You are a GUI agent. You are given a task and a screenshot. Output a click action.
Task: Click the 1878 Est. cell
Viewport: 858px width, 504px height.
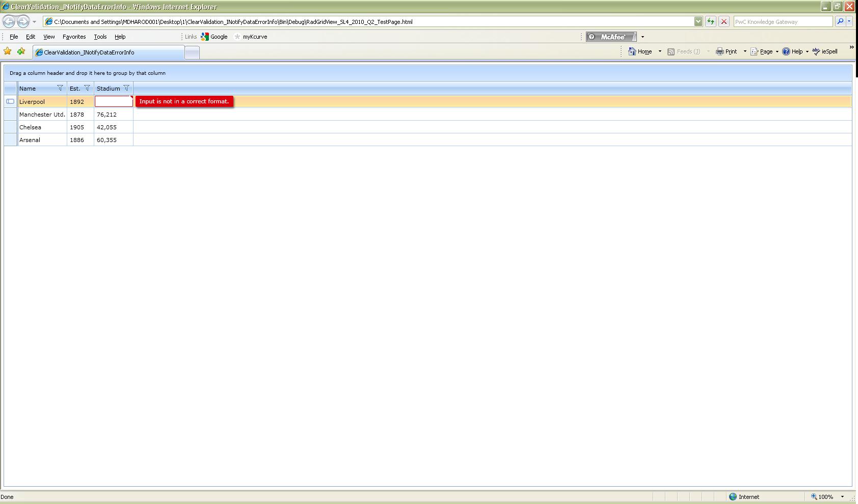click(x=81, y=115)
